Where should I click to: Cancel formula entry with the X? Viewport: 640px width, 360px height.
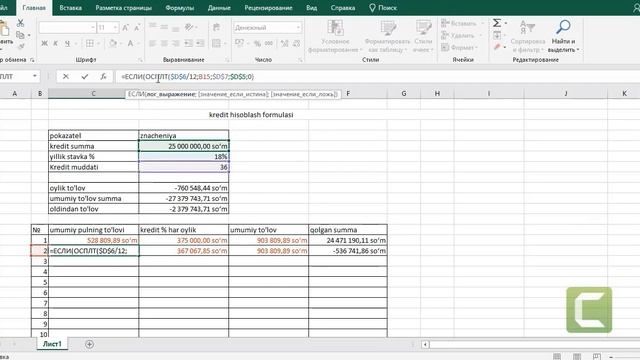[x=66, y=76]
